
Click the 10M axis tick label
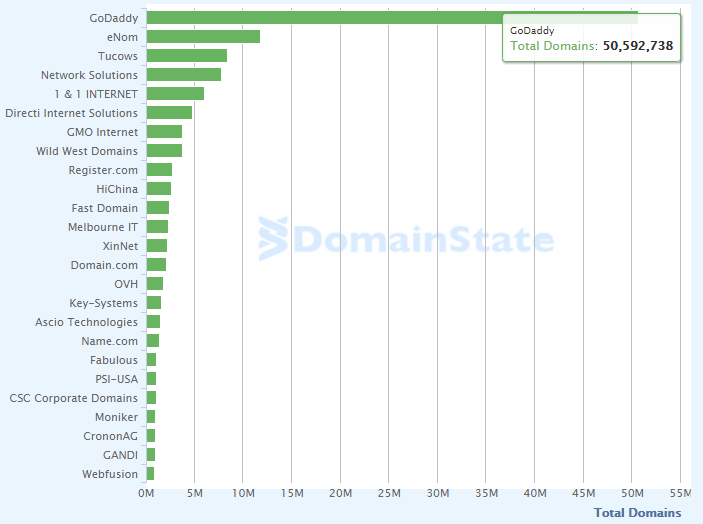[x=243, y=494]
